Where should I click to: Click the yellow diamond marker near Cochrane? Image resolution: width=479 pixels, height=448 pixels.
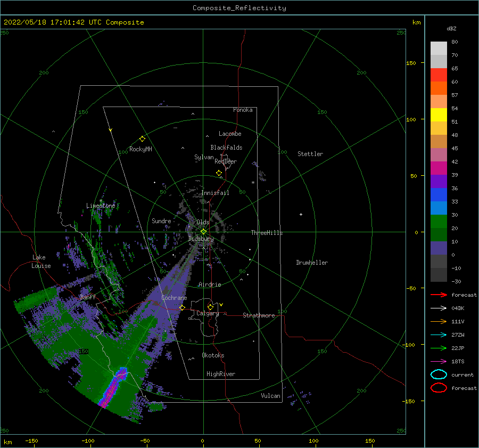point(182,307)
